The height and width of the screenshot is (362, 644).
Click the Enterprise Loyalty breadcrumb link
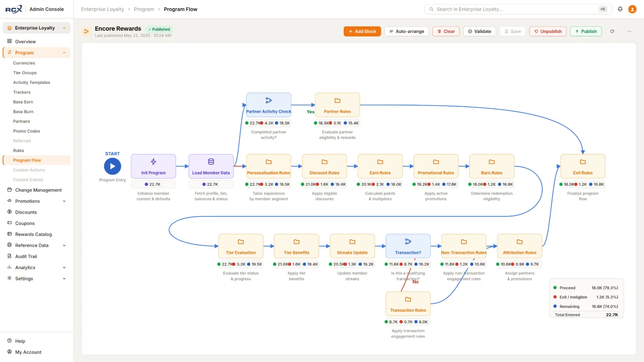pos(102,9)
